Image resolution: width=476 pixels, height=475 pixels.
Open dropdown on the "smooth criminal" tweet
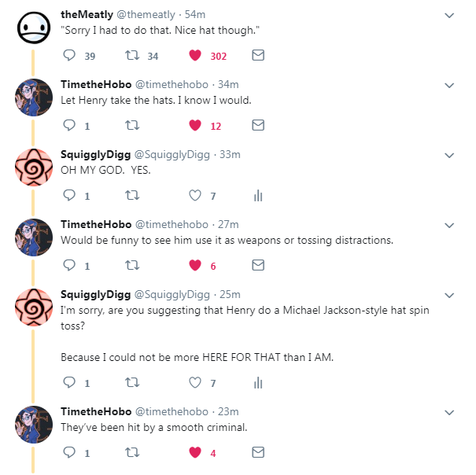point(449,412)
